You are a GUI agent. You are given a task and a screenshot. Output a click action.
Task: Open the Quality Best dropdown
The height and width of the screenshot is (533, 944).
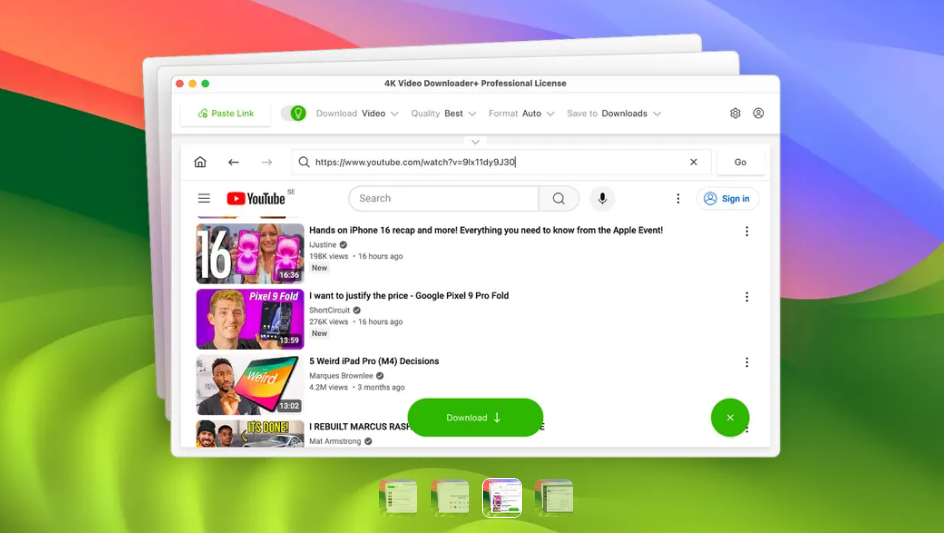444,113
